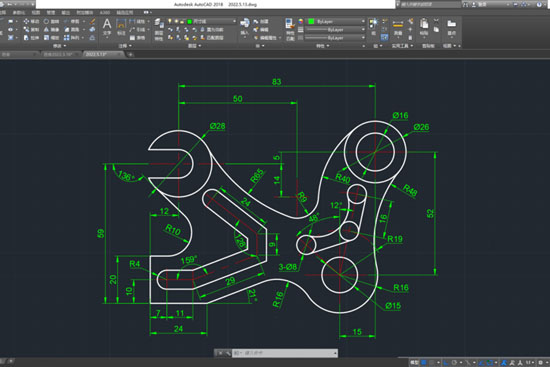Click the large Text 'A' tool
This screenshot has height=367, width=550.
[x=107, y=24]
